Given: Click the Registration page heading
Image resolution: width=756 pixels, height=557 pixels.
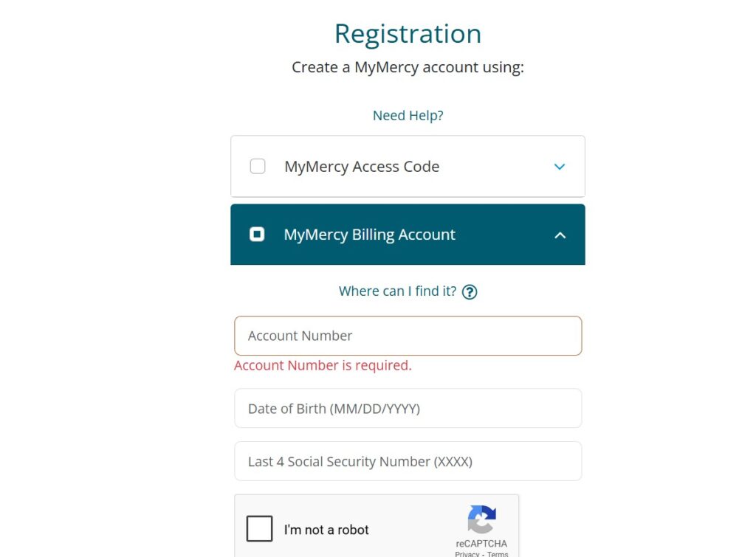Looking at the screenshot, I should [x=408, y=34].
